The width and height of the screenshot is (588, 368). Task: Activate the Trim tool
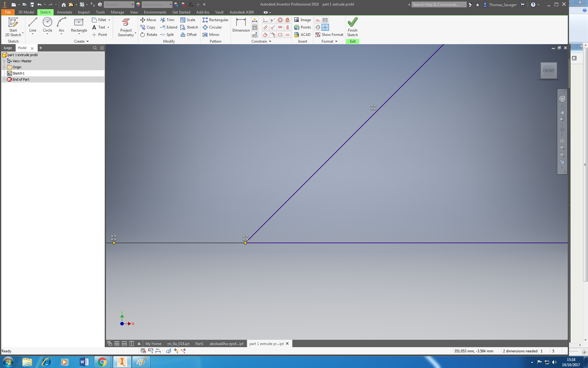tap(168, 20)
